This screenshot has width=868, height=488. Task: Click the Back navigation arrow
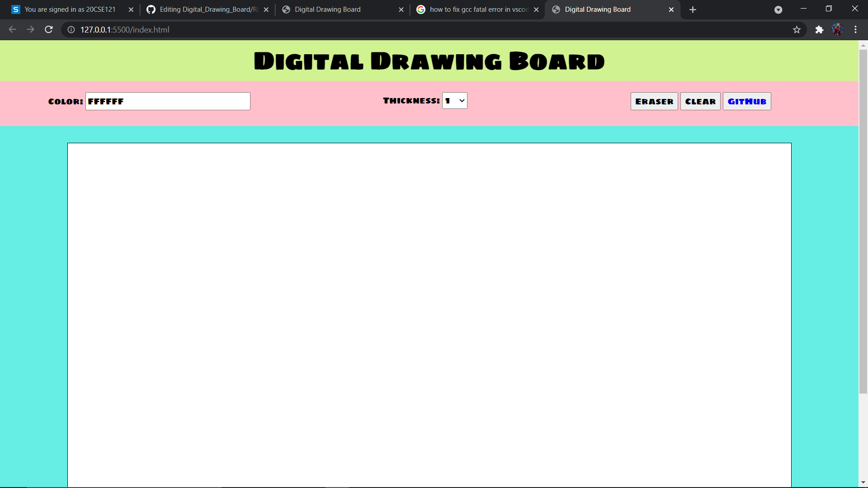coord(12,29)
